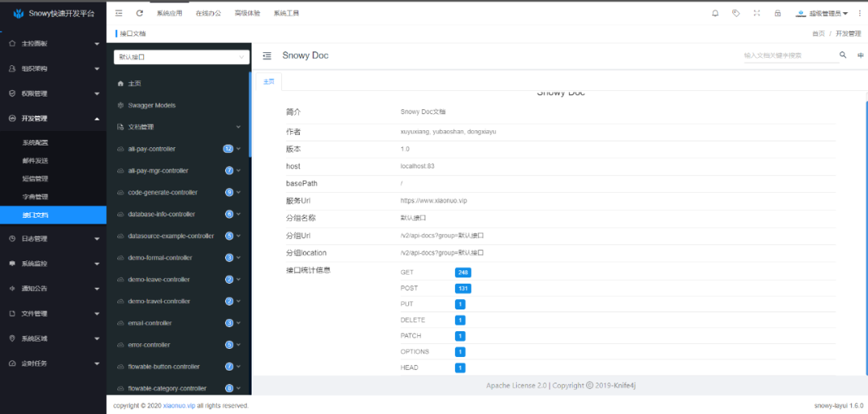Open the 默认接口 group dropdown
Screen dimensions: 868x414
point(182,57)
